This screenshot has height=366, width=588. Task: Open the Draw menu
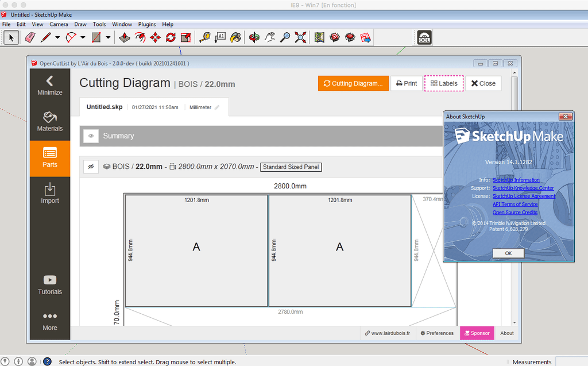pyautogui.click(x=80, y=24)
